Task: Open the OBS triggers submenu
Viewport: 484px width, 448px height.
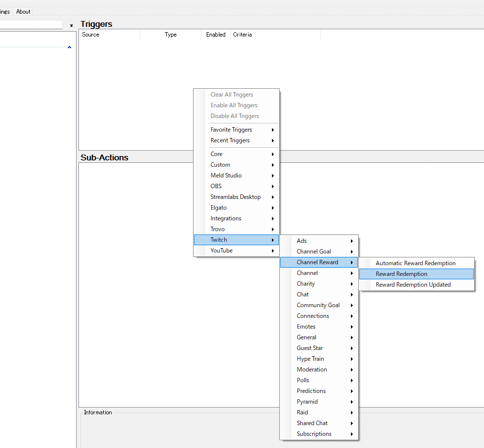Action: pos(236,186)
